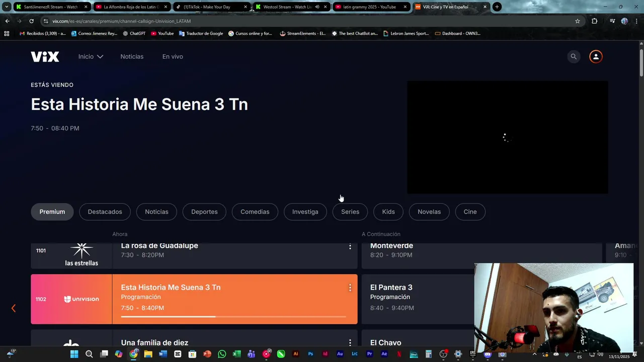Open the ViX search icon

point(574,57)
